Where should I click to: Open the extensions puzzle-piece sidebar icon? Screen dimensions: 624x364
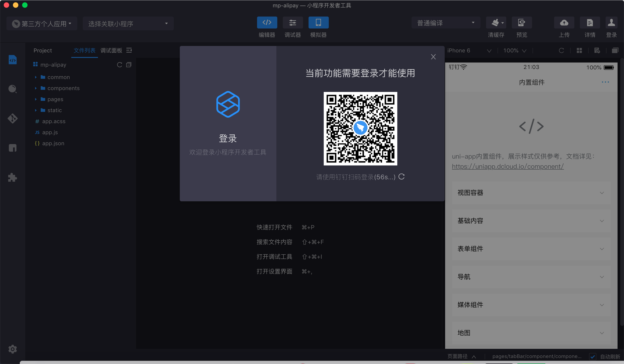coord(12,177)
